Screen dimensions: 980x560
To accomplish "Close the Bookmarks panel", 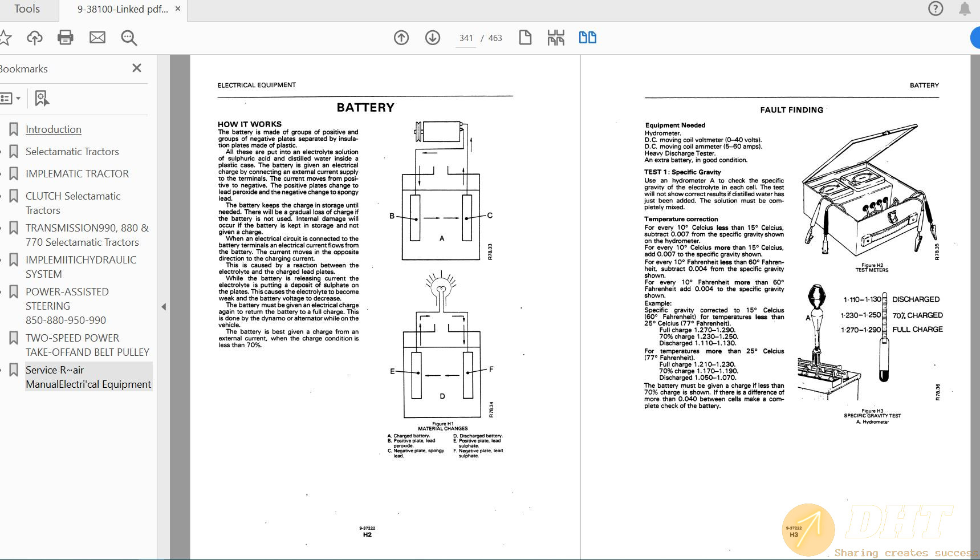I will point(136,68).
